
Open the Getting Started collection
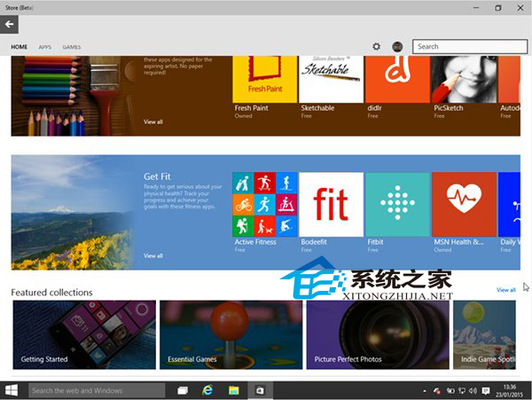point(84,334)
